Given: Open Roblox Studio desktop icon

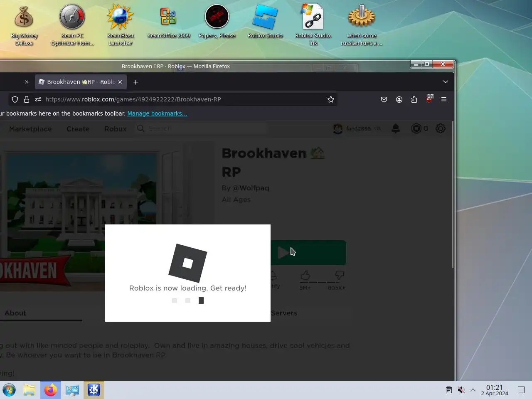Looking at the screenshot, I should 265,22.
